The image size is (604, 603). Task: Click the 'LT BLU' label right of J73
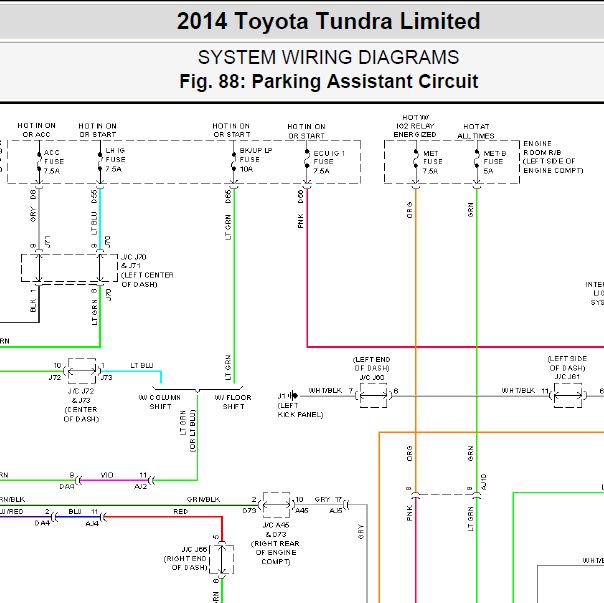tap(142, 365)
